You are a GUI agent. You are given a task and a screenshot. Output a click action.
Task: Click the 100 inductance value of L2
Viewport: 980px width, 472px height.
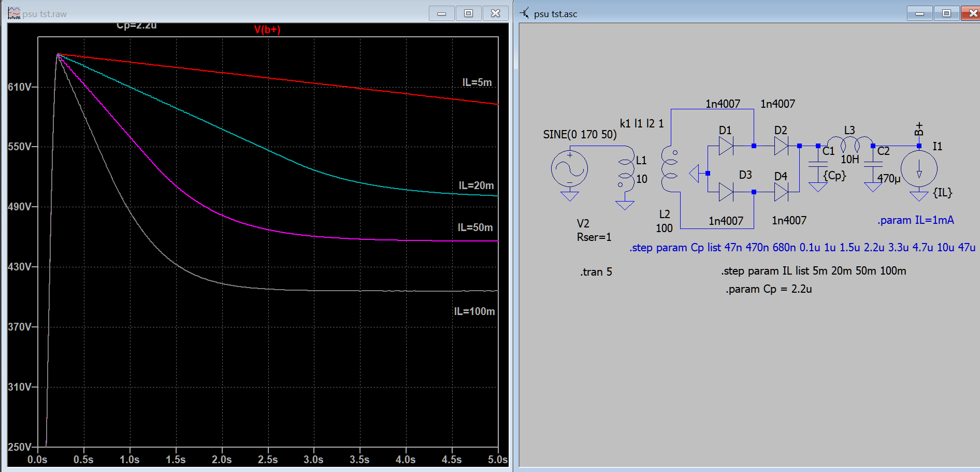[x=664, y=228]
